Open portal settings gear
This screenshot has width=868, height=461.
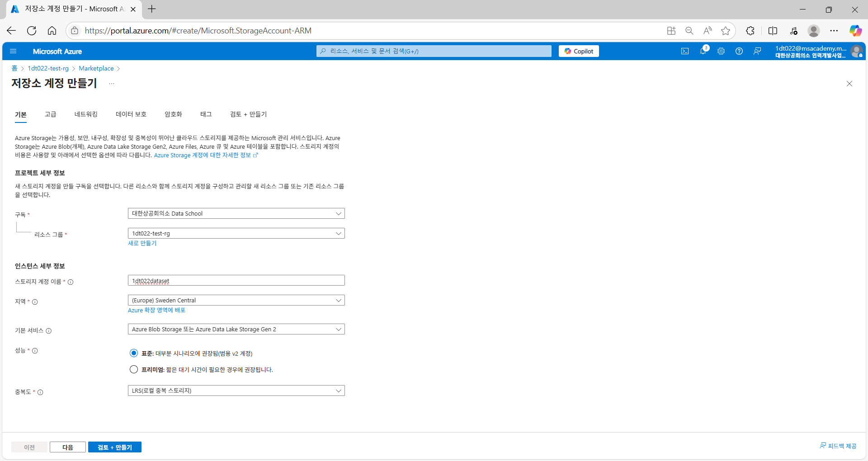(721, 51)
